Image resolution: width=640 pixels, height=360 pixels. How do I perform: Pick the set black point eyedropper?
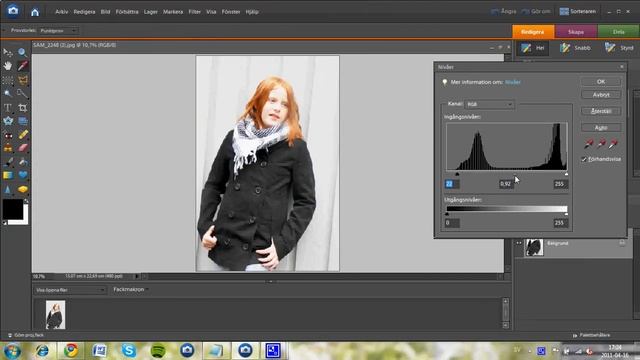tap(589, 143)
